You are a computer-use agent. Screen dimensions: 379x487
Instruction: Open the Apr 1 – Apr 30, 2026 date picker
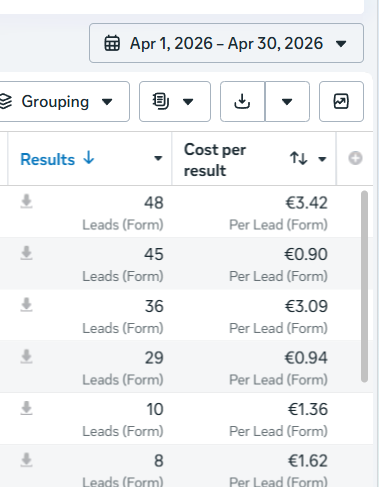[226, 43]
